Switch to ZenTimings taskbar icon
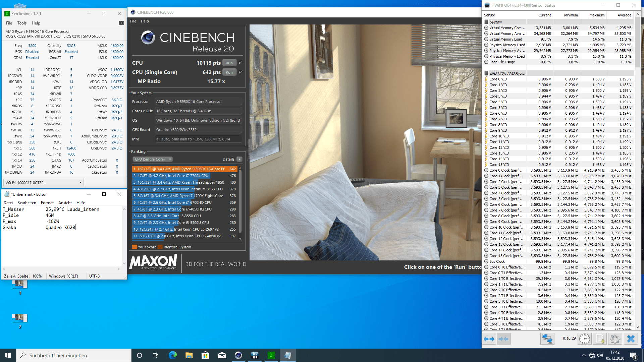This screenshot has height=362, width=644. (271, 355)
